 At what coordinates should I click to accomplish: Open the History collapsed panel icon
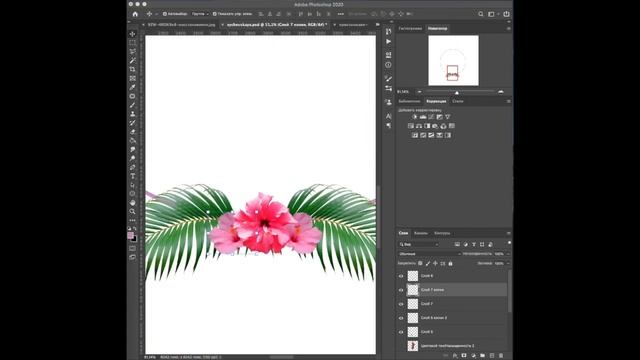point(389,32)
